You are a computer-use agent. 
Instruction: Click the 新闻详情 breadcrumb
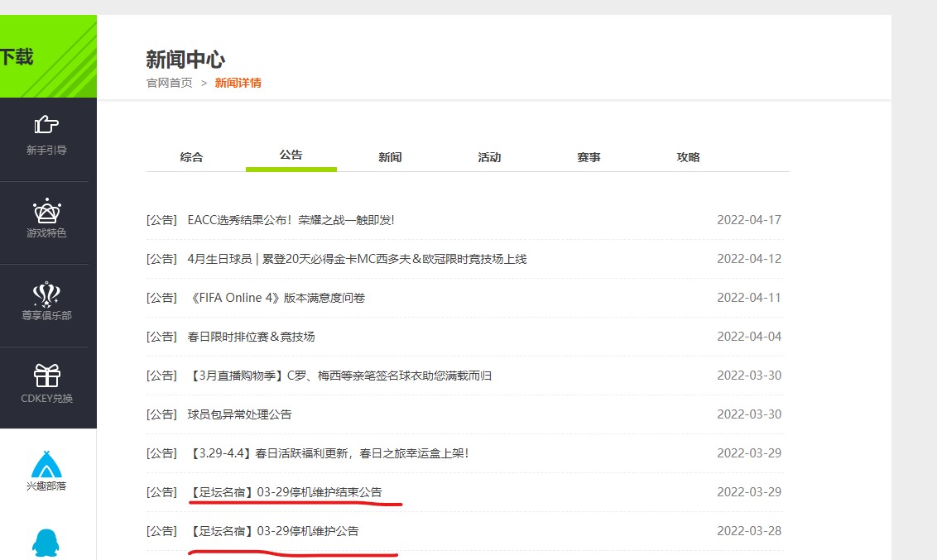tap(238, 83)
